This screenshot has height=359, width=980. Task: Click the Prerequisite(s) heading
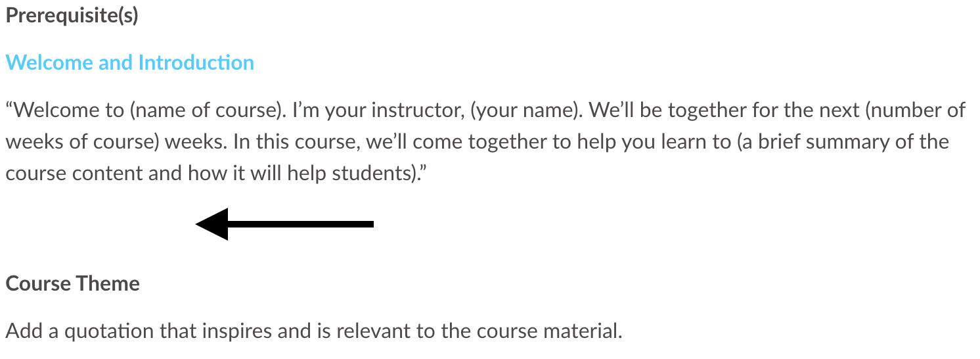[72, 16]
